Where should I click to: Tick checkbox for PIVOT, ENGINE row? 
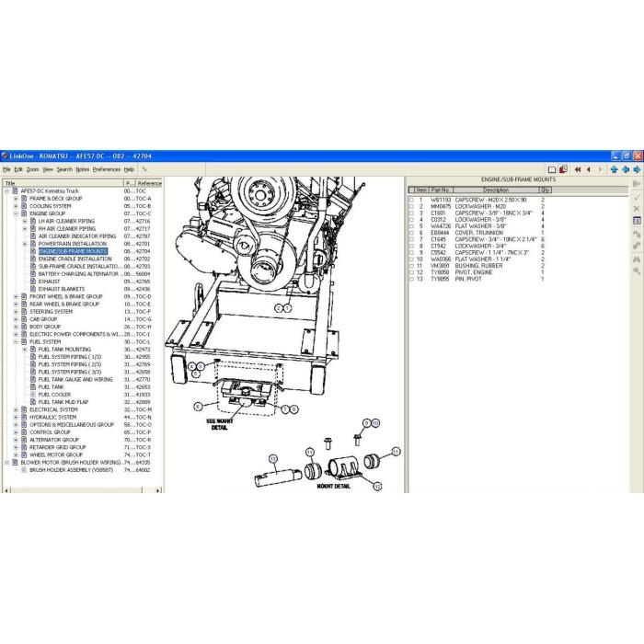(411, 272)
